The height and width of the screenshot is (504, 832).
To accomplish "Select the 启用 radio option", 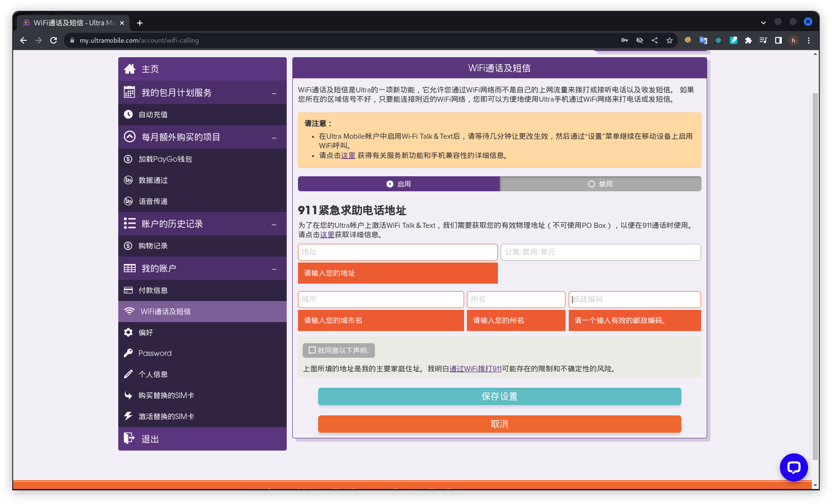I will [x=399, y=184].
